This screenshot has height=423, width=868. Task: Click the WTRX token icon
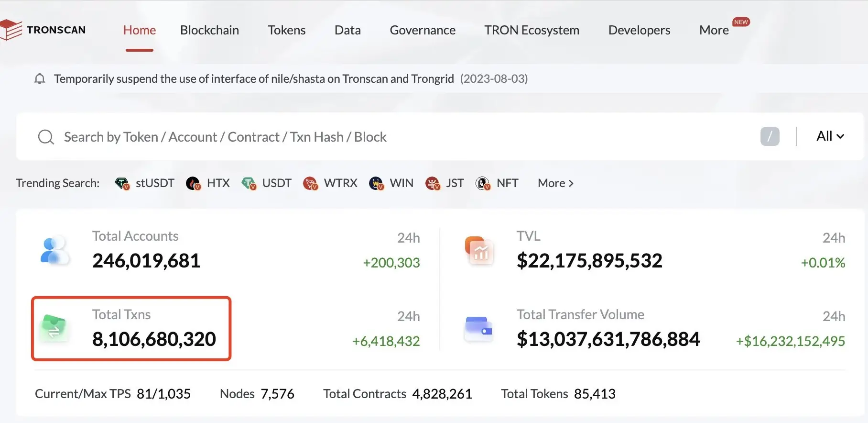(x=311, y=183)
